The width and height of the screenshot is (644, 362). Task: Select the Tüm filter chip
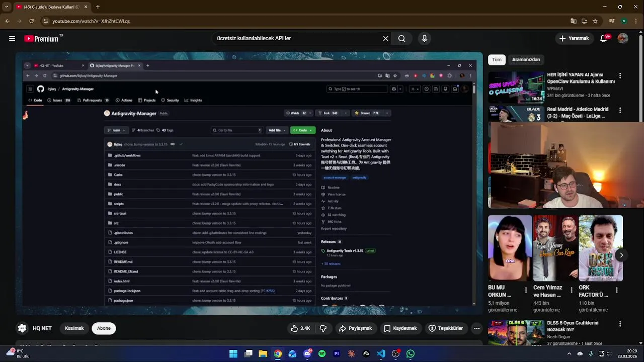497,59
